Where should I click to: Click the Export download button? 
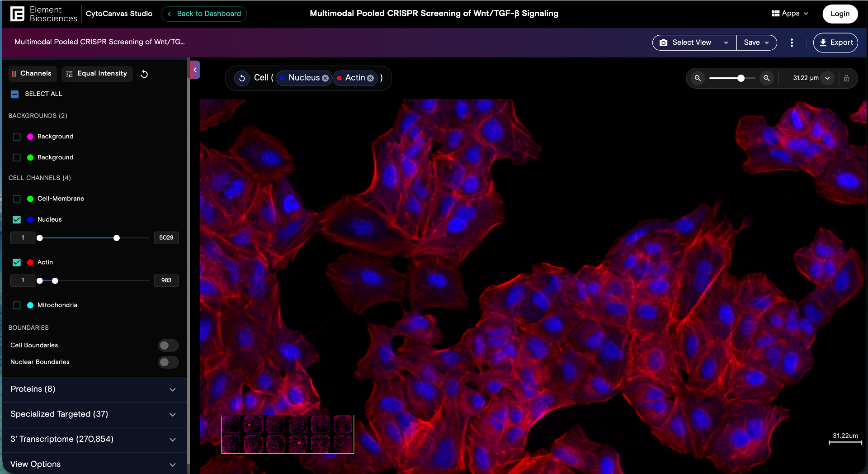point(835,43)
